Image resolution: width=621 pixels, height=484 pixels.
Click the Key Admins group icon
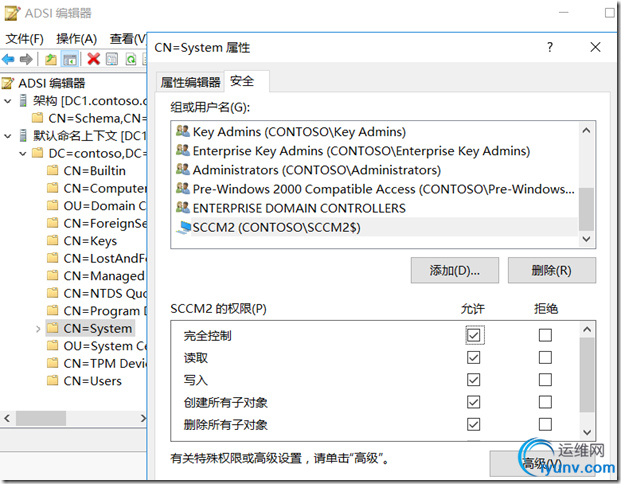[x=183, y=131]
